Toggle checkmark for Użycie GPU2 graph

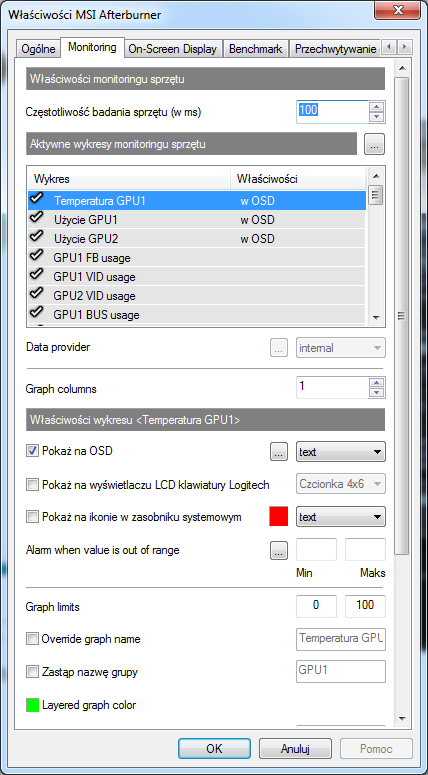(37, 238)
